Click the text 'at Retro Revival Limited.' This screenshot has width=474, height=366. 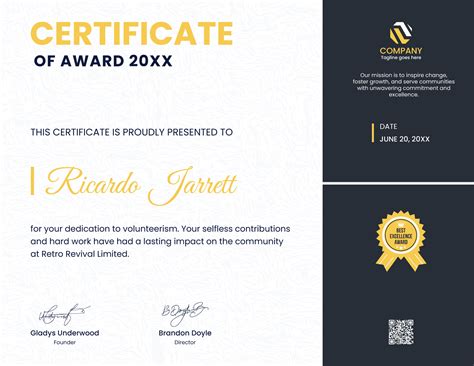(80, 254)
